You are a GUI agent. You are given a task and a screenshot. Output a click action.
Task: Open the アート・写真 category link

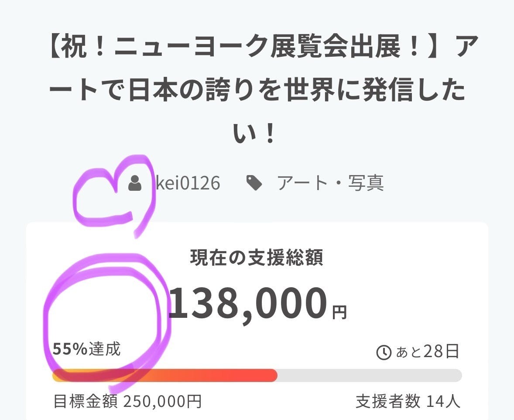coord(330,183)
